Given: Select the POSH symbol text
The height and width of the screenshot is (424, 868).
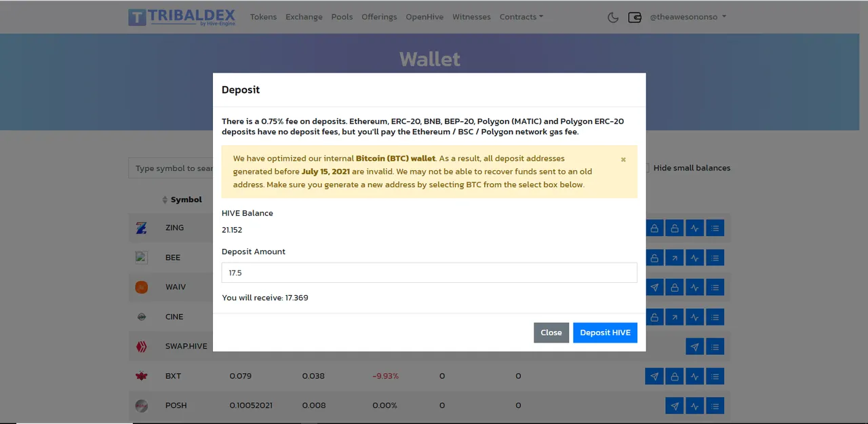Looking at the screenshot, I should pos(176,406).
